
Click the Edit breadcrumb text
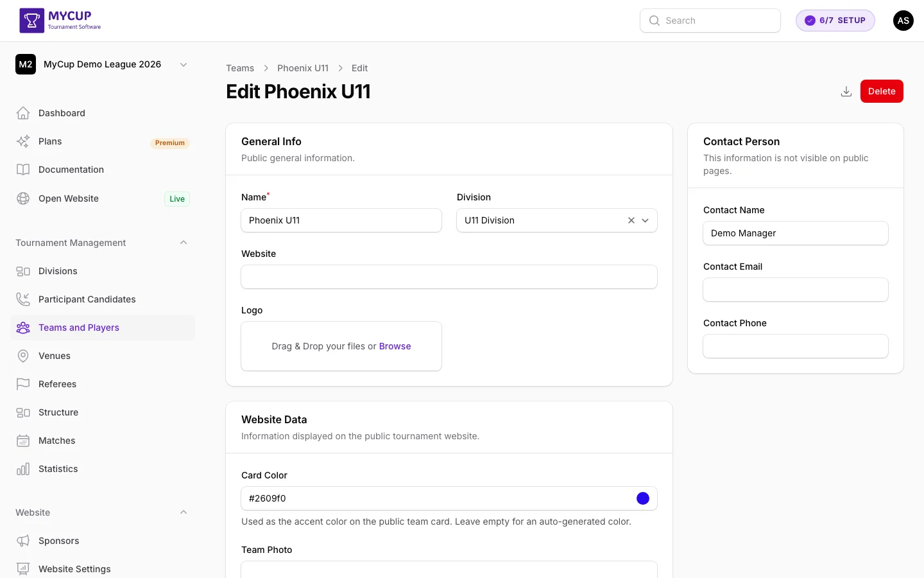[359, 68]
